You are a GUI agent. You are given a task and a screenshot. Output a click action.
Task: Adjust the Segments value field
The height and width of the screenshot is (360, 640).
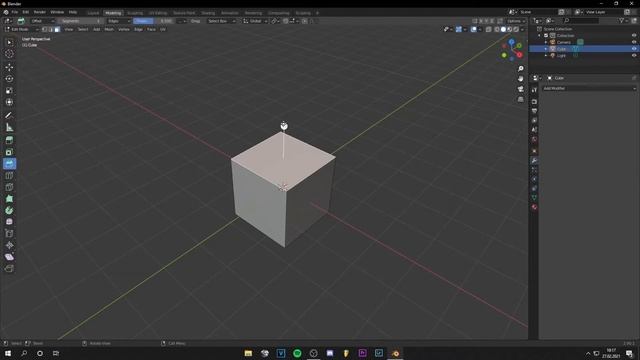(81, 21)
